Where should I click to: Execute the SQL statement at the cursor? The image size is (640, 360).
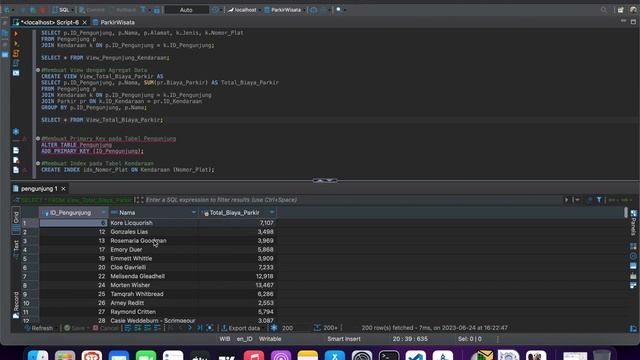tap(16, 34)
